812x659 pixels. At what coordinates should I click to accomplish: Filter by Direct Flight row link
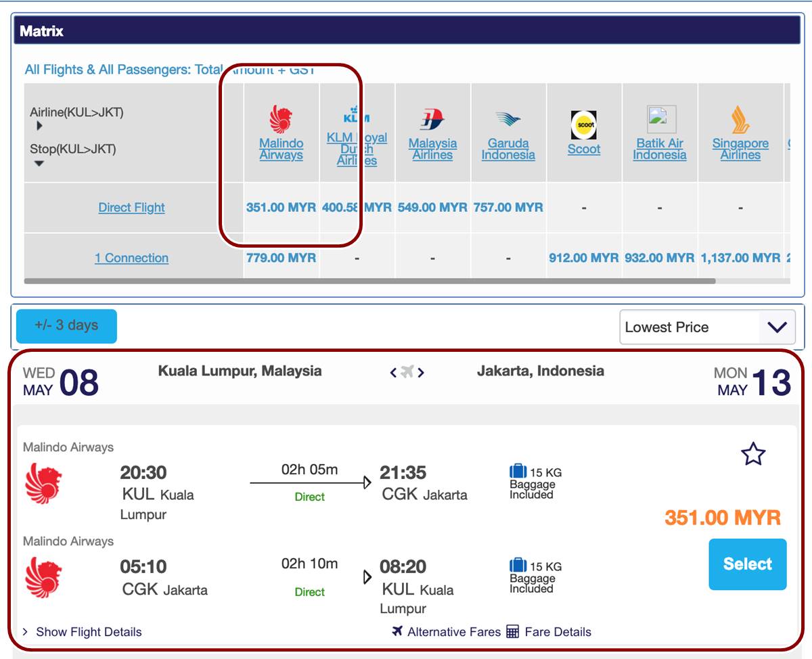131,208
